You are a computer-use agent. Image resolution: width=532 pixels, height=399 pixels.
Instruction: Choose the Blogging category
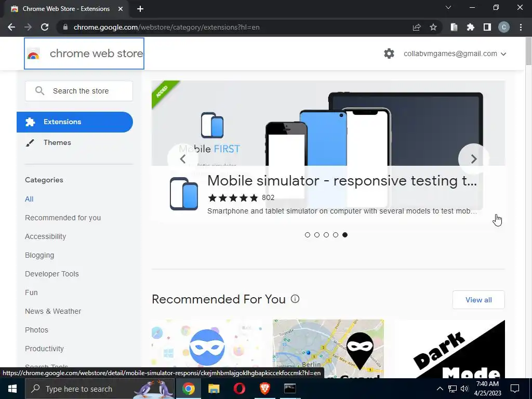pyautogui.click(x=39, y=255)
